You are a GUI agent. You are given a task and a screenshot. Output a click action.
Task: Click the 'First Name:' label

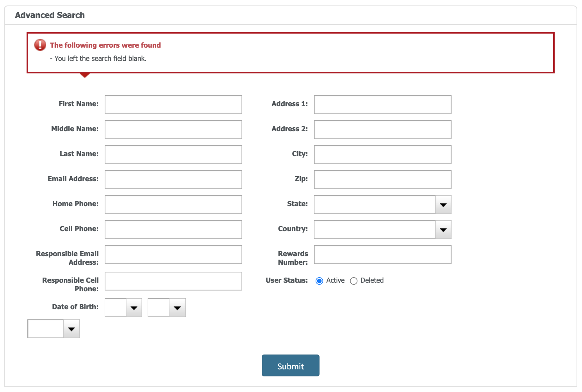tap(79, 104)
